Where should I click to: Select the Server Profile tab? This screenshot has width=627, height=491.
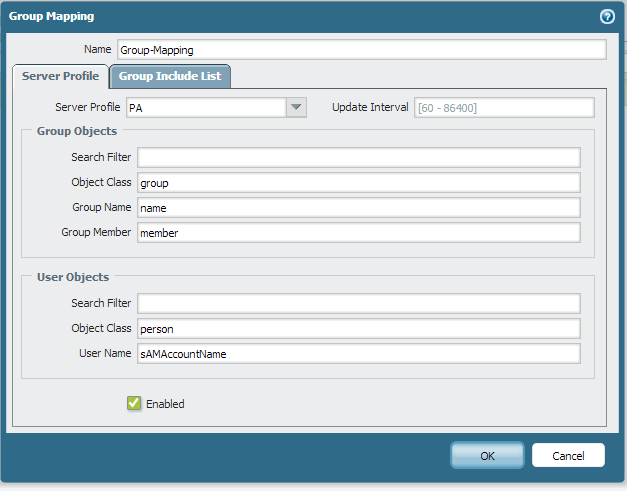[x=61, y=76]
